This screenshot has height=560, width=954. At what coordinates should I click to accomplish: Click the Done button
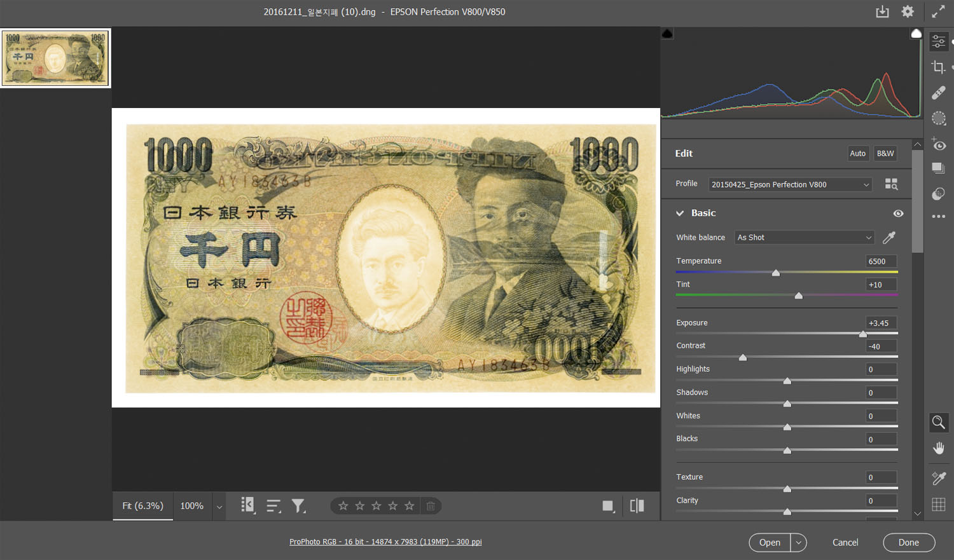[909, 542]
